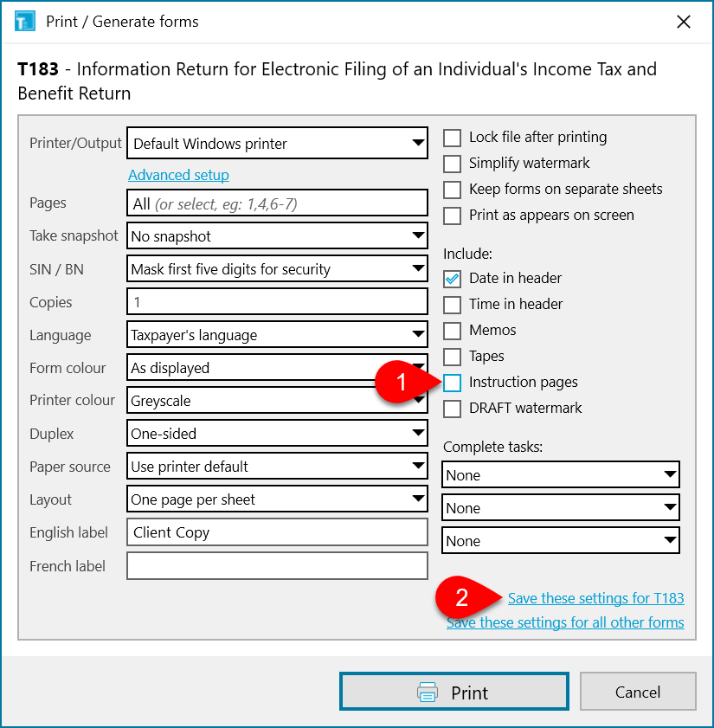Open the Printer/Output dropdown
Image resolution: width=714 pixels, height=728 pixels.
pyautogui.click(x=277, y=143)
